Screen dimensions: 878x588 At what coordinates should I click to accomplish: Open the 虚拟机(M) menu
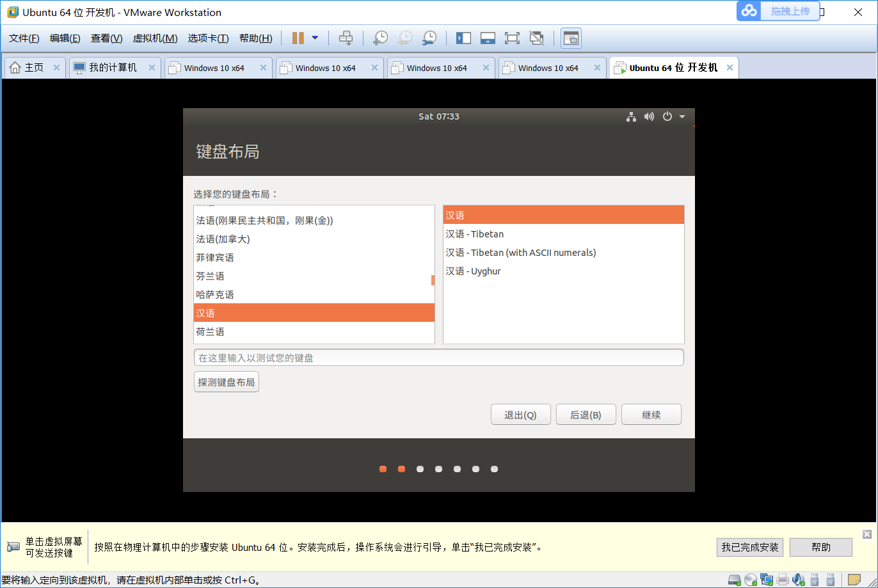[155, 38]
